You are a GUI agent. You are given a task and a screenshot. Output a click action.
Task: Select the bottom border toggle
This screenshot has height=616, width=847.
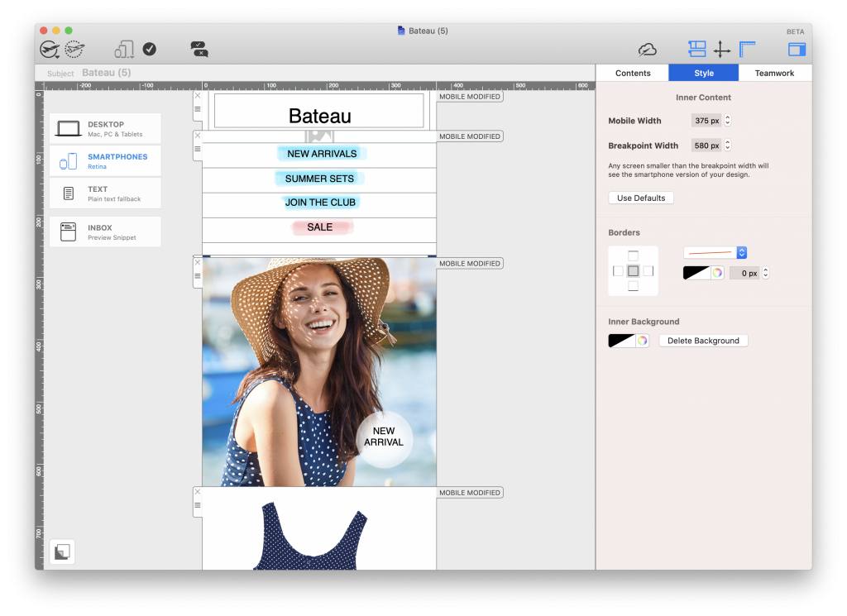click(633, 286)
